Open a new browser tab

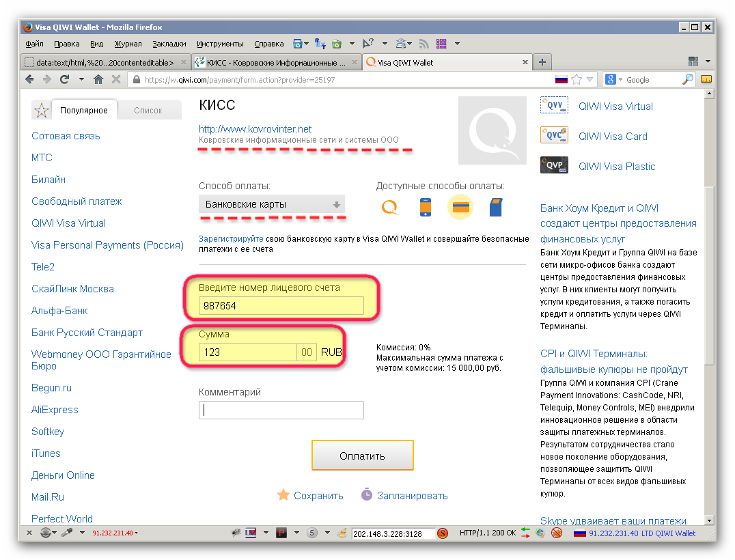coord(542,62)
